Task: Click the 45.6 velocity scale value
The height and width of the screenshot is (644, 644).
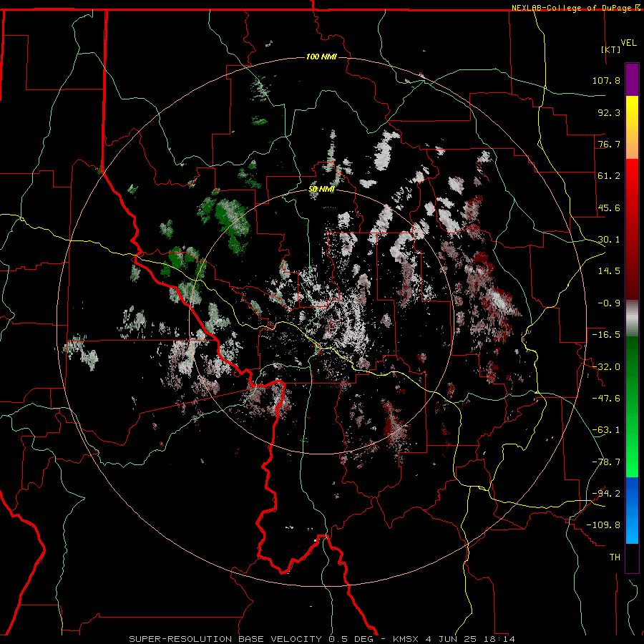Action: 609,208
